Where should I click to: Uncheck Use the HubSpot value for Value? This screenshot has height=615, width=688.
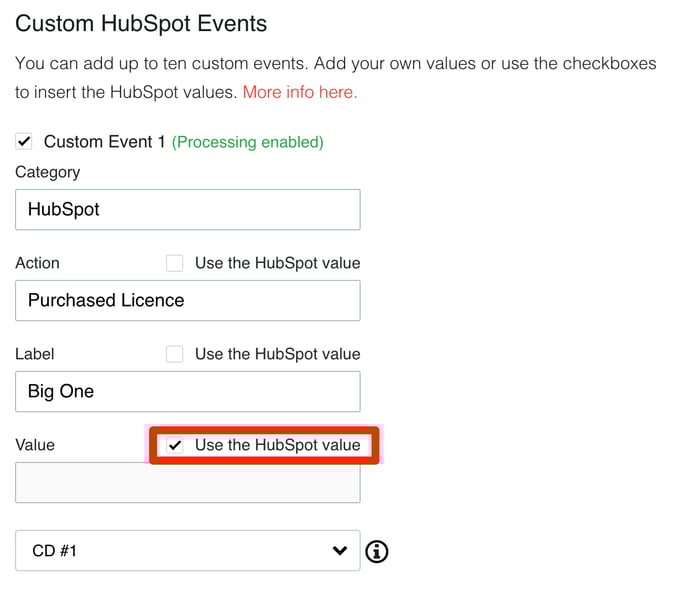tap(175, 445)
